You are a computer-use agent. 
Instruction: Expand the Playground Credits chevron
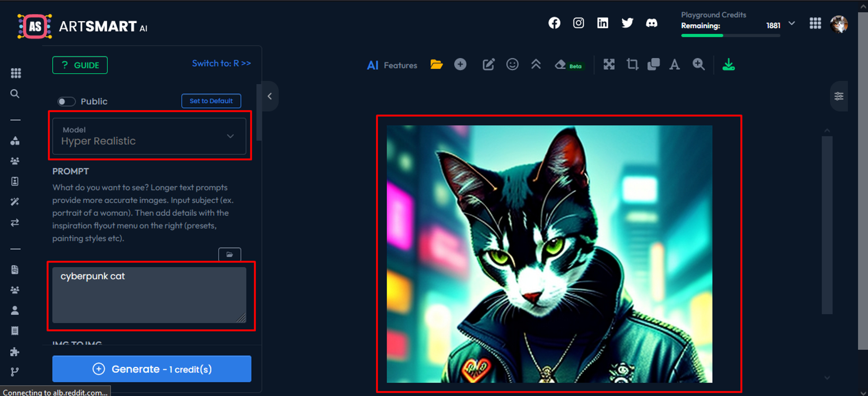pos(792,23)
